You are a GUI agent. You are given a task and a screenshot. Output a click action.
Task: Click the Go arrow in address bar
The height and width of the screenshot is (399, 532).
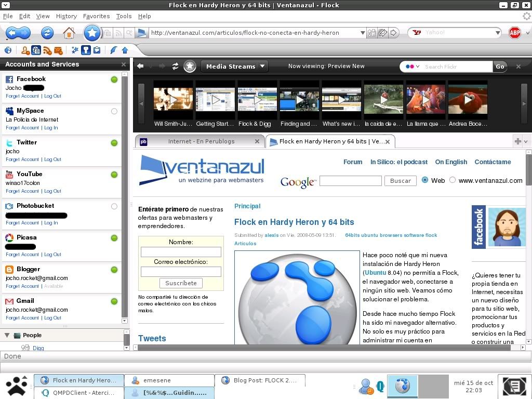[394, 33]
